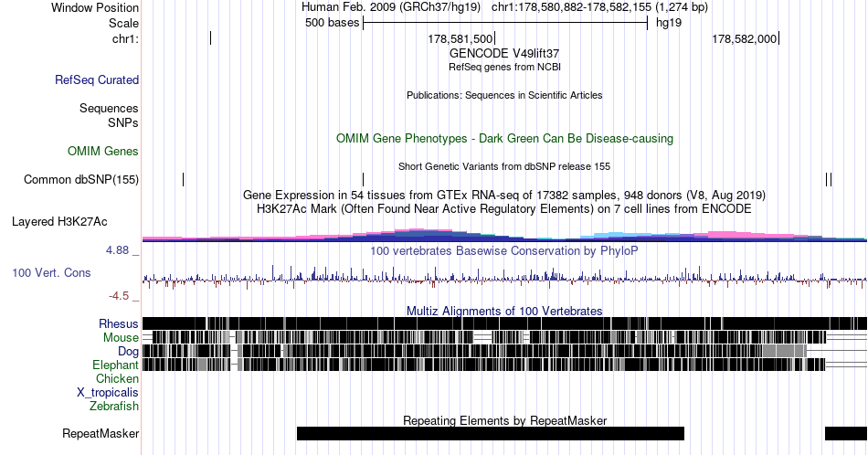Click the PhyloP conservation wiggle graph
868x455 pixels.
pyautogui.click(x=504, y=277)
